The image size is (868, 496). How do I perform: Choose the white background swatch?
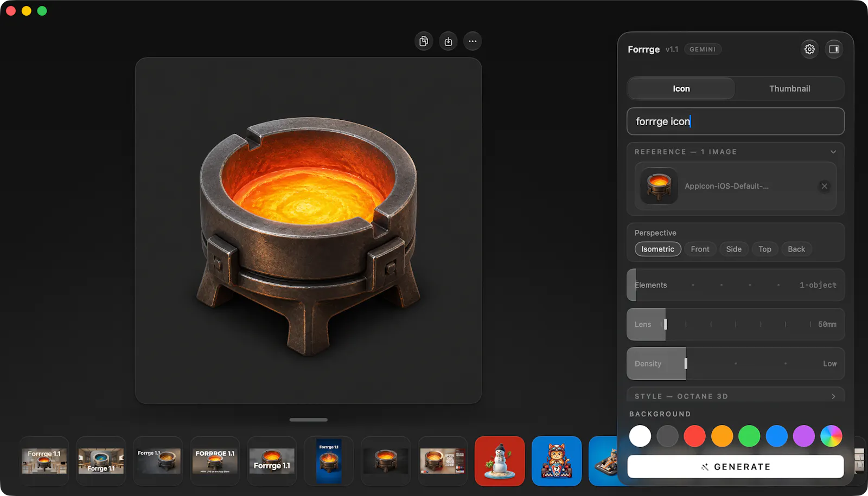(640, 436)
